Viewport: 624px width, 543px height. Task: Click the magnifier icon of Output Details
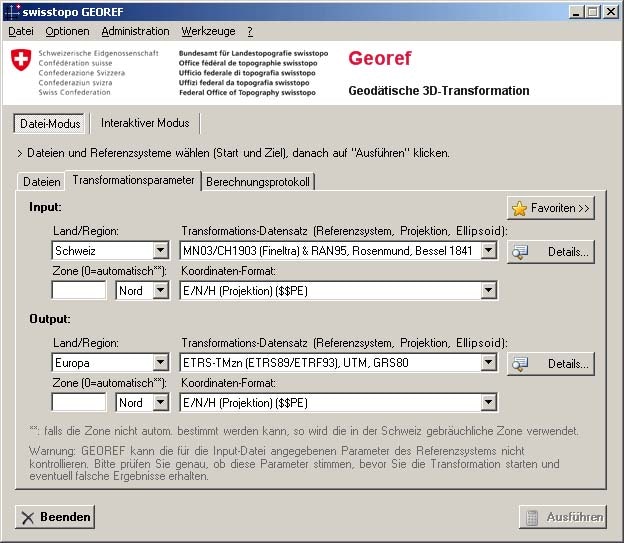520,363
